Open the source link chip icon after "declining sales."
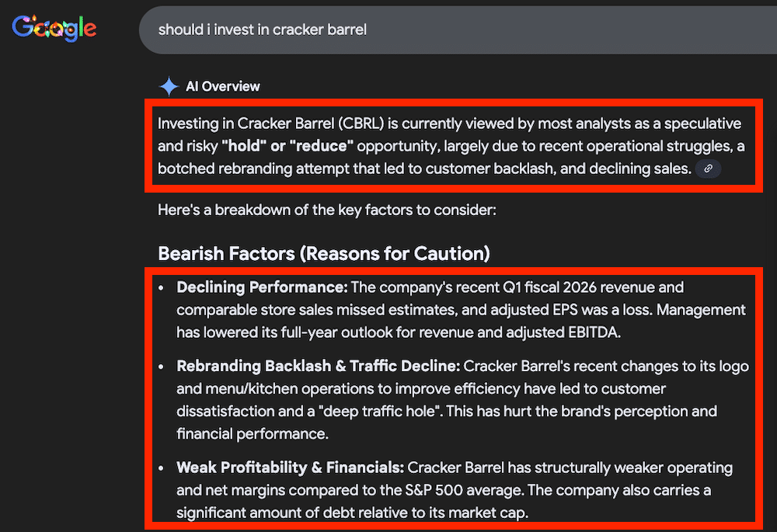Viewport: 777px width, 532px height. [708, 169]
